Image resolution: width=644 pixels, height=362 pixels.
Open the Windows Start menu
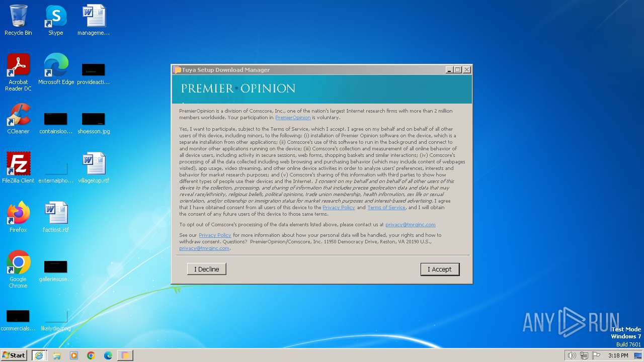coord(14,355)
